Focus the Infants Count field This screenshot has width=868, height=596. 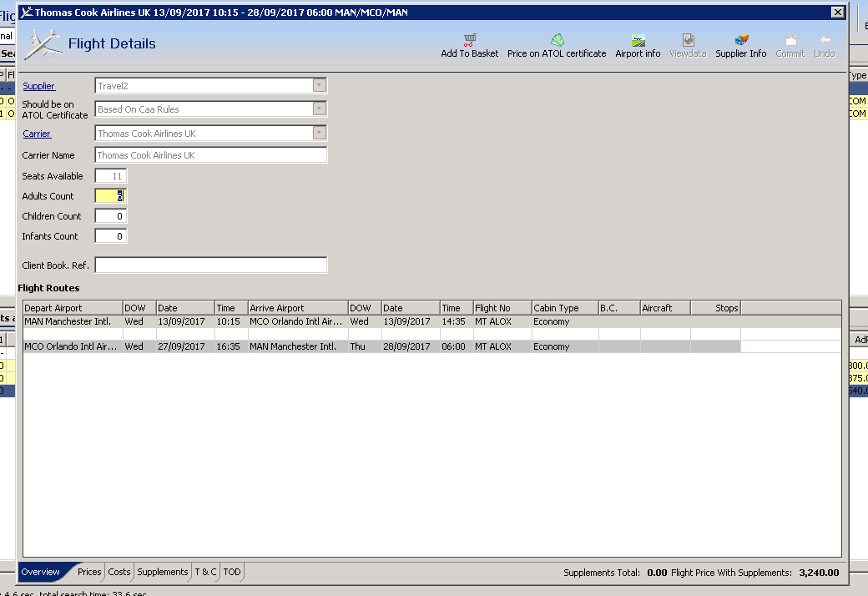[111, 236]
